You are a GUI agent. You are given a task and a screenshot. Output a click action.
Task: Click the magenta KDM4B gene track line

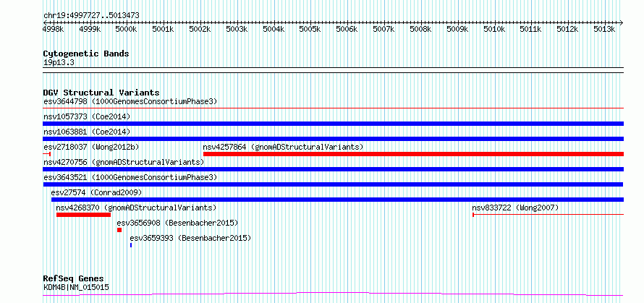pos(333,294)
